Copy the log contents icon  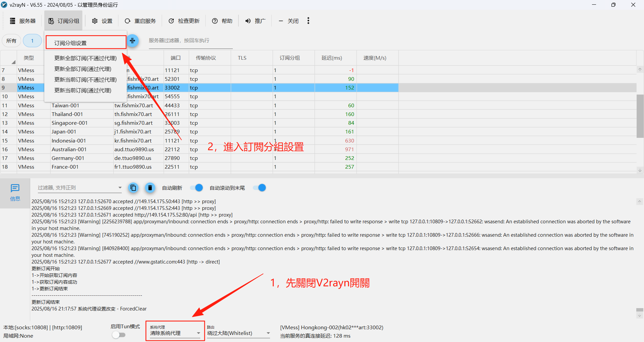click(133, 188)
